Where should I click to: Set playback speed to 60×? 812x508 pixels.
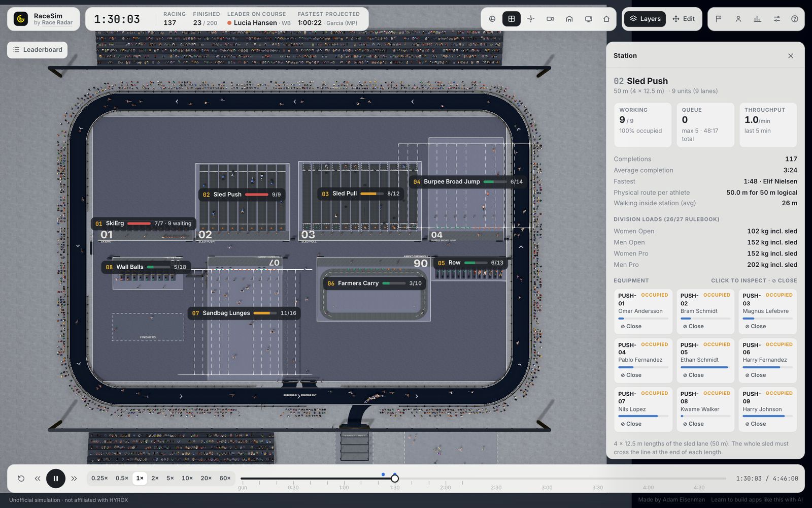[x=225, y=479]
